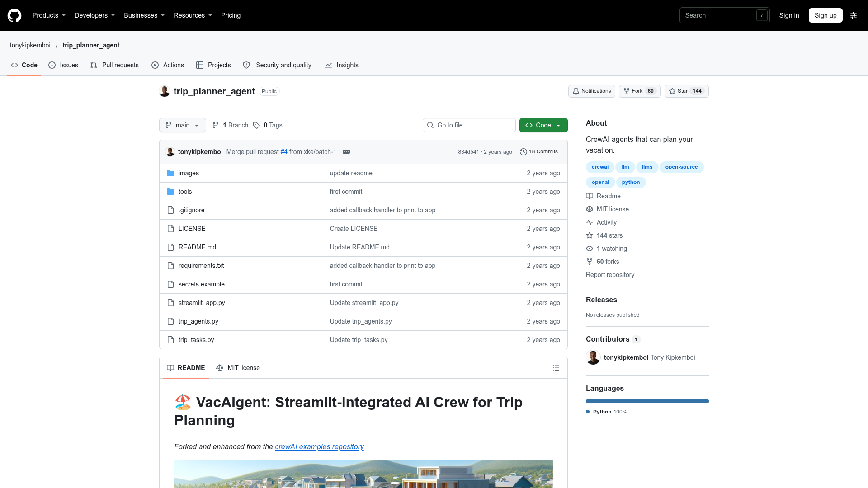Click the Sign in link
The height and width of the screenshot is (488, 868).
[x=789, y=15]
